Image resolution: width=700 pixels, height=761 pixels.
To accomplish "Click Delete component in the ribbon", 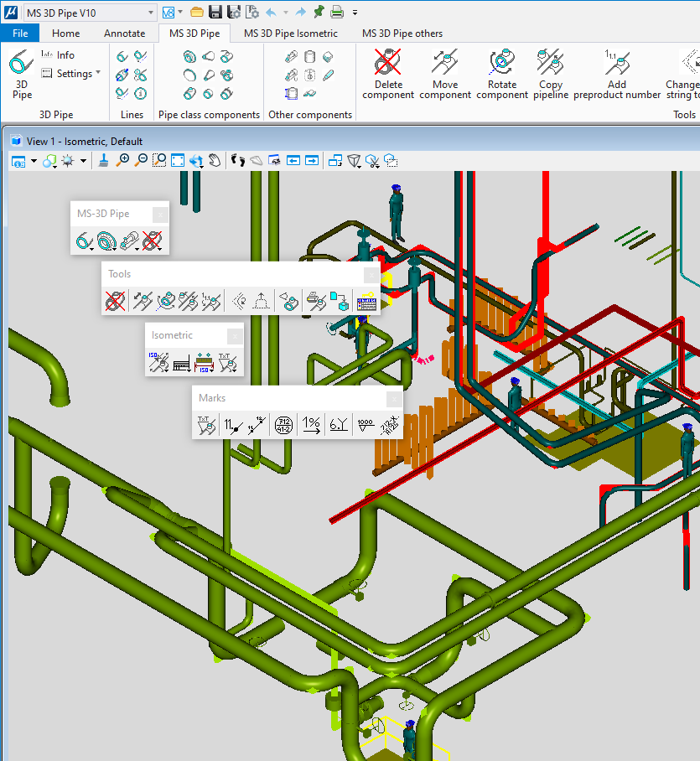I will pos(388,75).
